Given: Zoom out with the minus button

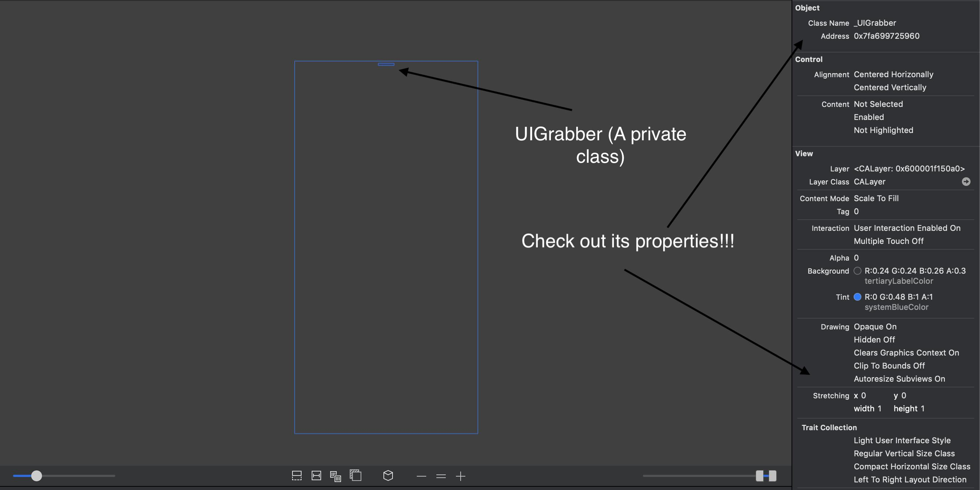Looking at the screenshot, I should (x=421, y=476).
